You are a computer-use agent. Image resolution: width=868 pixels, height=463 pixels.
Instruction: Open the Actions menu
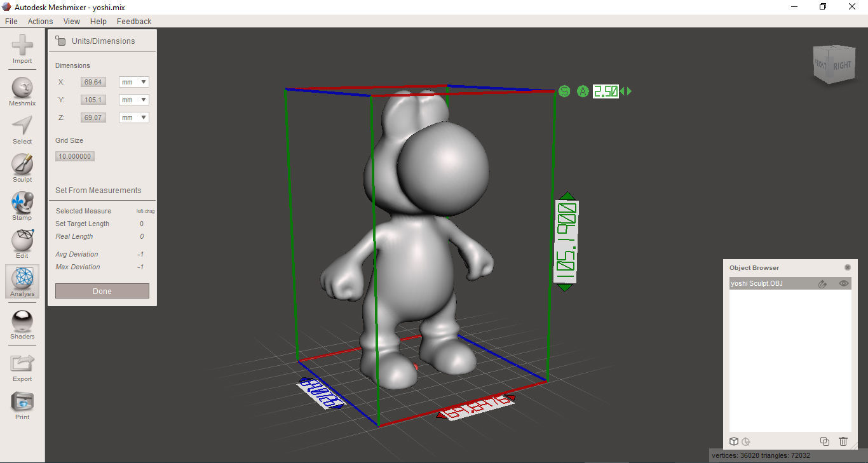[x=40, y=21]
